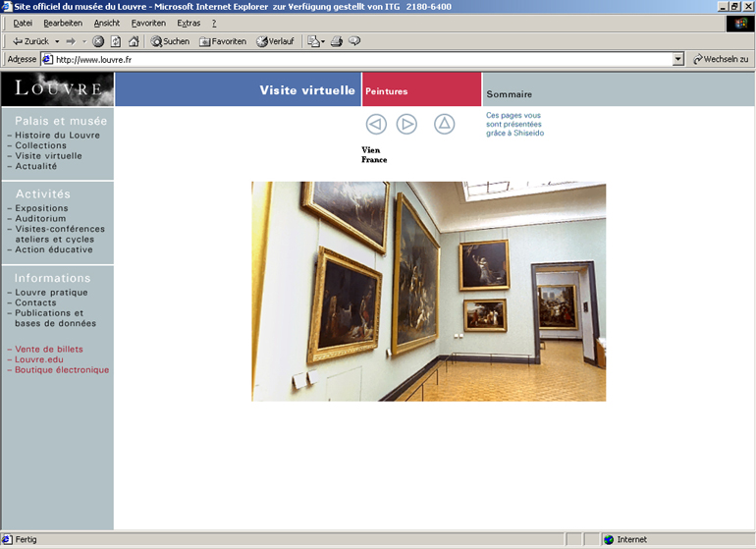
Task: Follow the Vente de billets link
Action: (x=48, y=349)
